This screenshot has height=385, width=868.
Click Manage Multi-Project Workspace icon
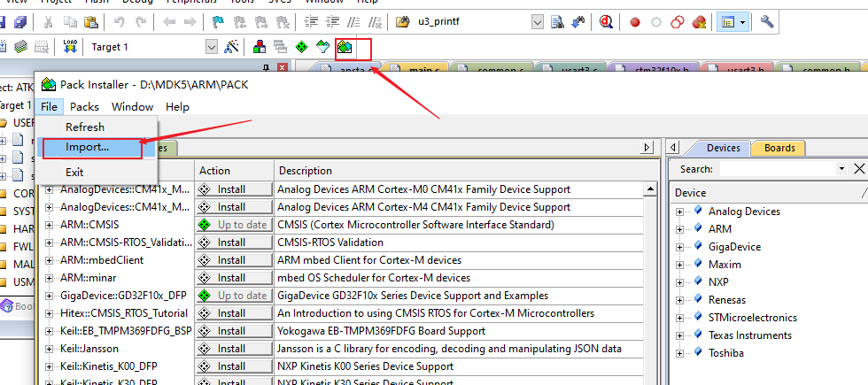280,47
